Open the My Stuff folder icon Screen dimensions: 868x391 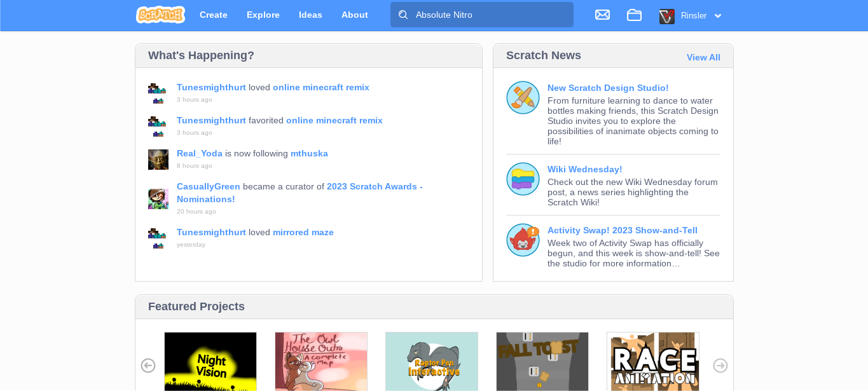click(x=634, y=15)
